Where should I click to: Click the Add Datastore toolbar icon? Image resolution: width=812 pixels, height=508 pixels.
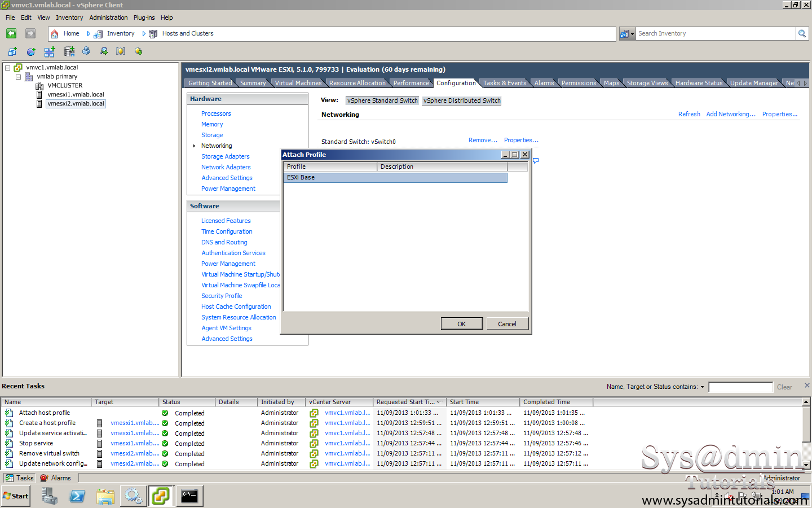69,51
